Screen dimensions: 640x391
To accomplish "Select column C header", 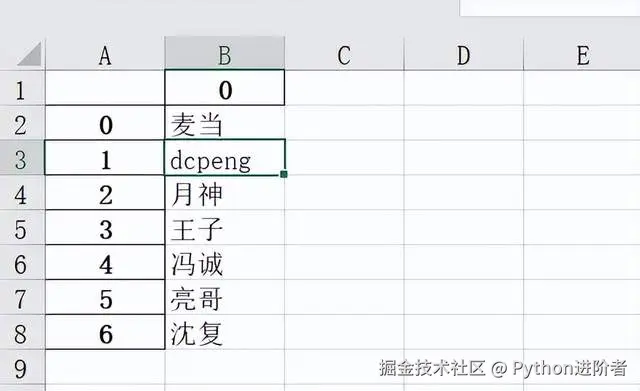I will pos(344,55).
